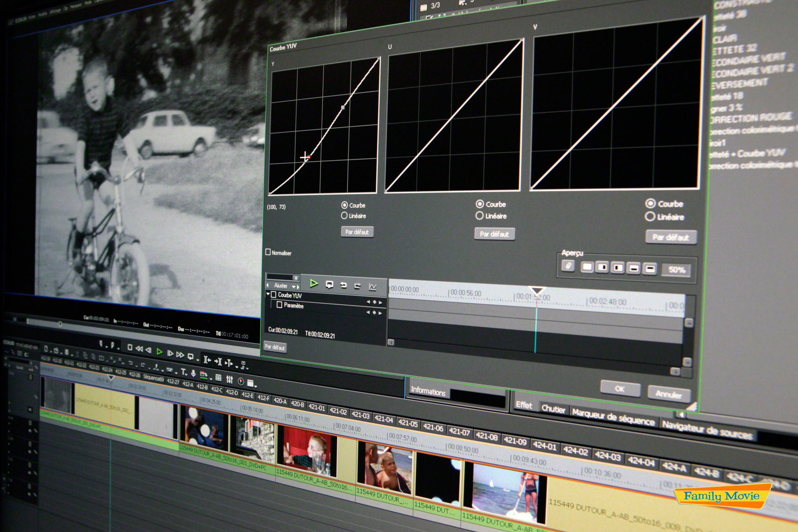Create a title with the T tool
This screenshot has width=798, height=532.
pos(183,372)
